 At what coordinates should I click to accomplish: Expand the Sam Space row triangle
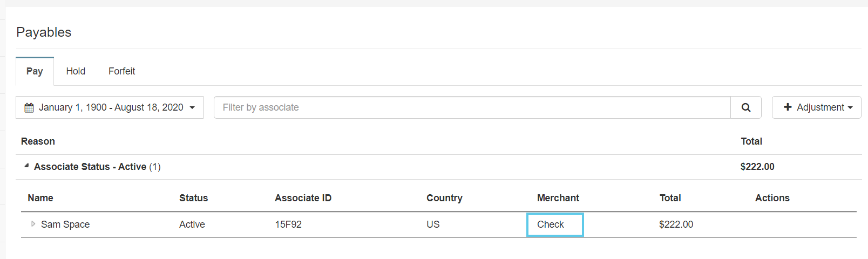[x=33, y=224]
